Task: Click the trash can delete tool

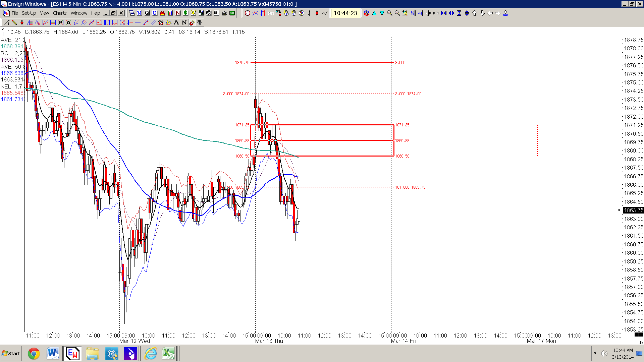Action: (200, 22)
